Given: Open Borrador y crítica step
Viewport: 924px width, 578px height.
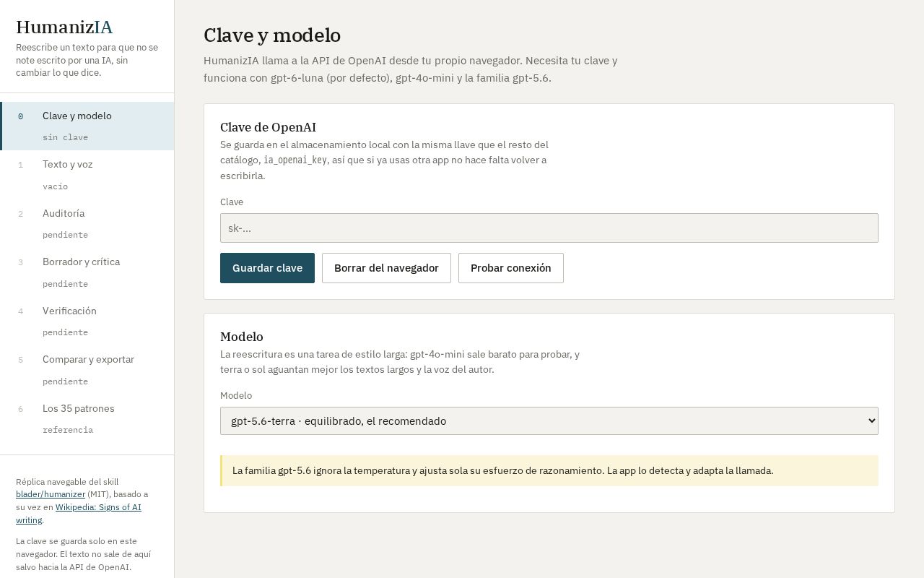Looking at the screenshot, I should (x=87, y=272).
